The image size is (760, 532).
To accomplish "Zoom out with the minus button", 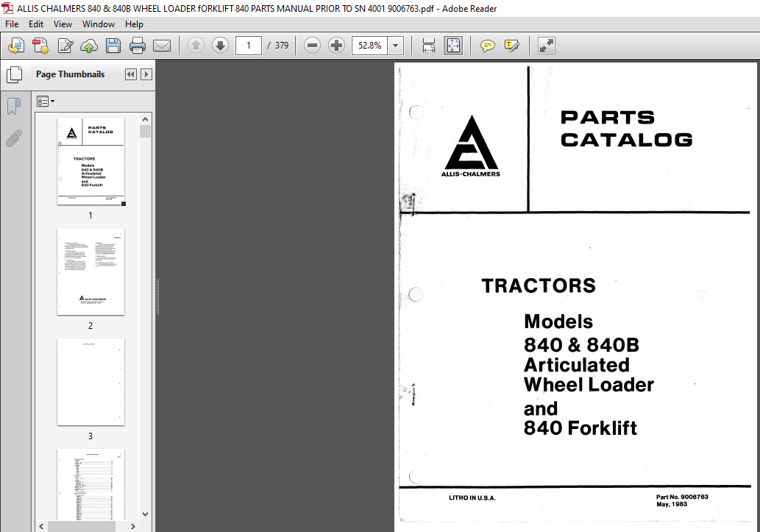I will (312, 46).
